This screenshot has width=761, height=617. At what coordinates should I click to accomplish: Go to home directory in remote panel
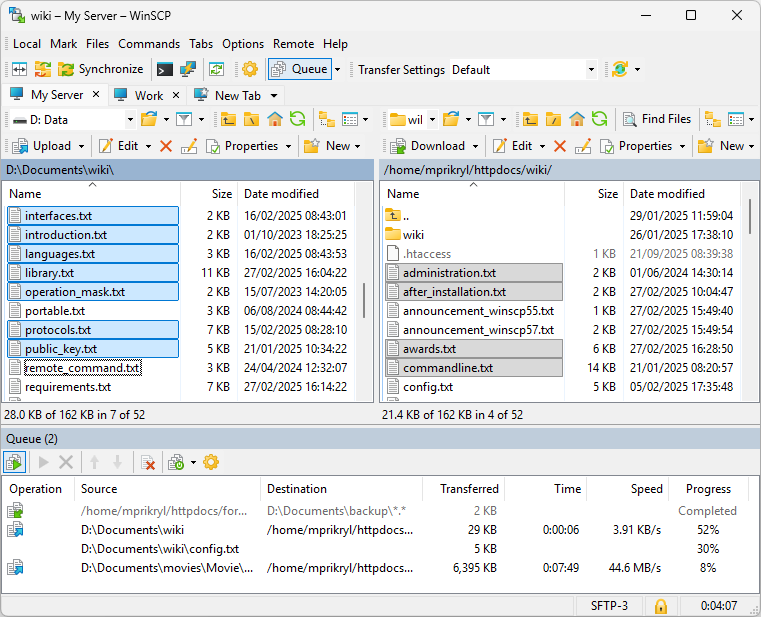pos(577,119)
